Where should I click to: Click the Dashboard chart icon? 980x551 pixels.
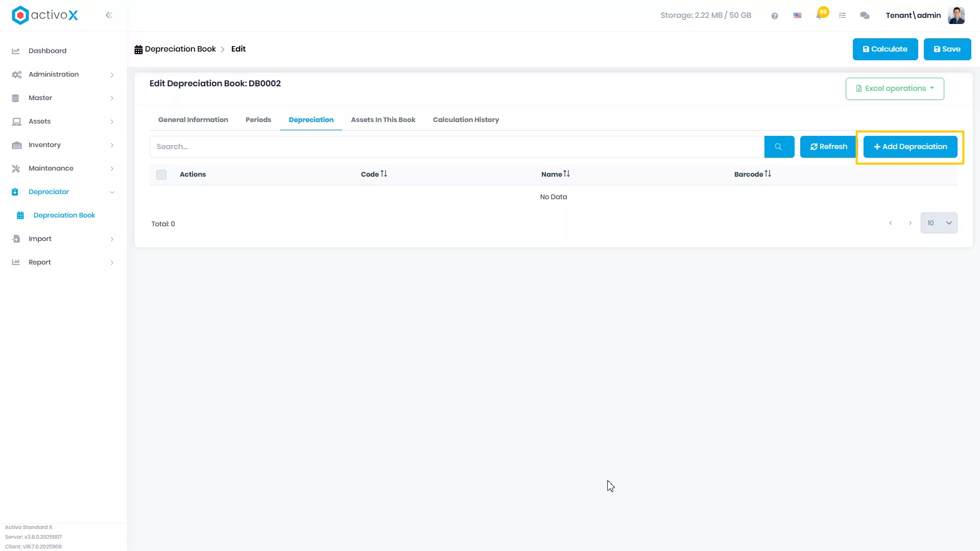[x=16, y=51]
